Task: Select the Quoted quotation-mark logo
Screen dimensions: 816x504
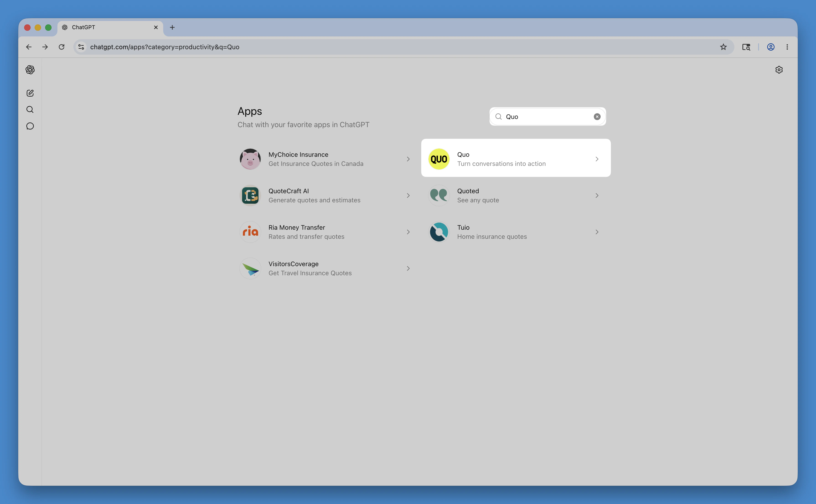Action: click(x=439, y=195)
